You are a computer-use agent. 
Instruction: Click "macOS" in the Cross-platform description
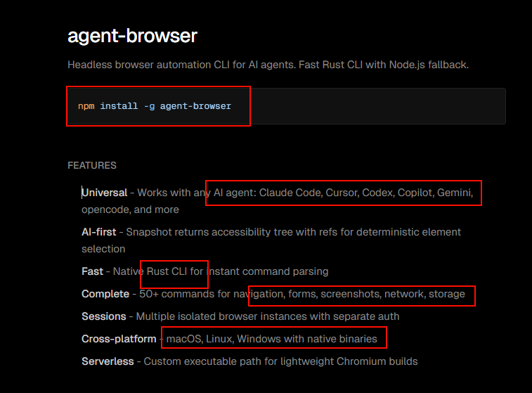click(183, 339)
